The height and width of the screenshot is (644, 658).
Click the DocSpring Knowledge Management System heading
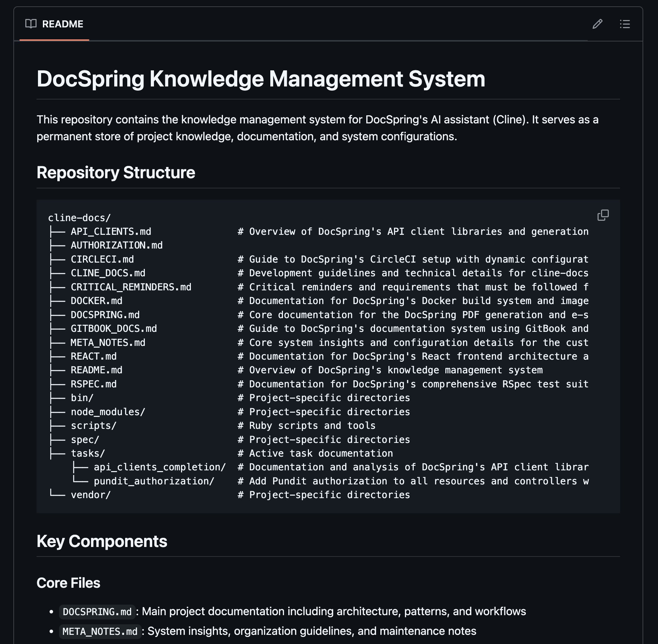tap(261, 79)
